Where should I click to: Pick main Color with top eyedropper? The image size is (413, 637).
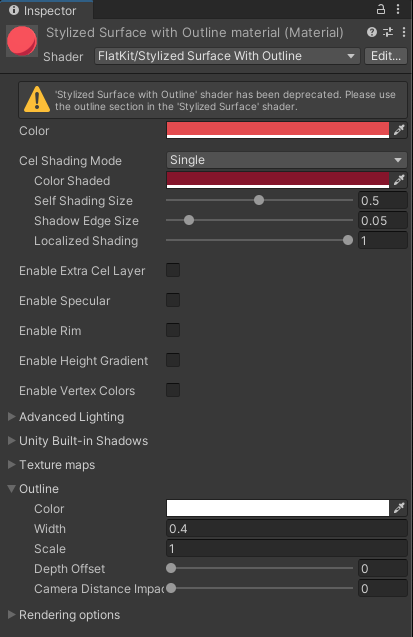[399, 130]
